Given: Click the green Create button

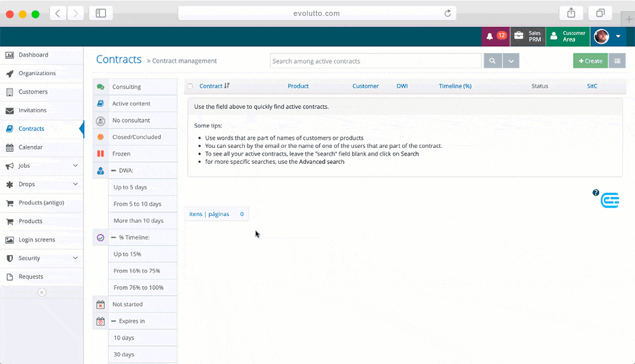Looking at the screenshot, I should point(590,61).
